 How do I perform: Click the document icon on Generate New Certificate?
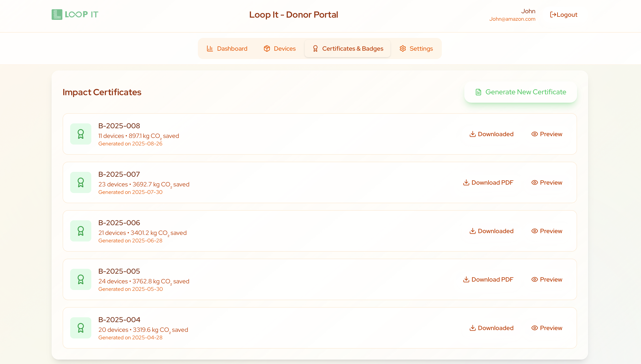click(478, 92)
